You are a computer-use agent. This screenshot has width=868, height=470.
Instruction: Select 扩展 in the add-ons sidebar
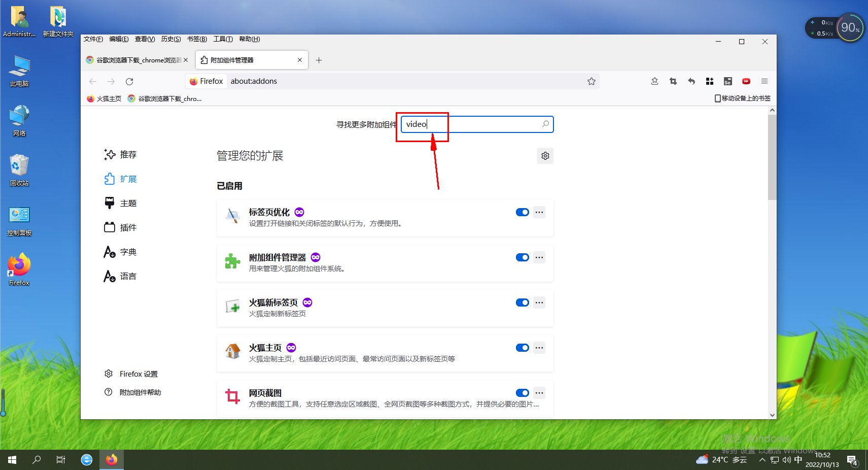point(120,179)
